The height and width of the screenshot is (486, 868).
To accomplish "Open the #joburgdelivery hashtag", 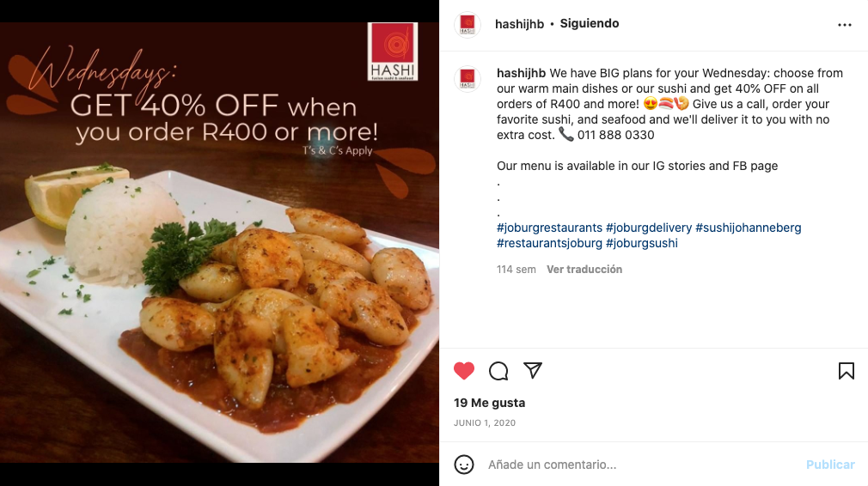I will tap(649, 228).
